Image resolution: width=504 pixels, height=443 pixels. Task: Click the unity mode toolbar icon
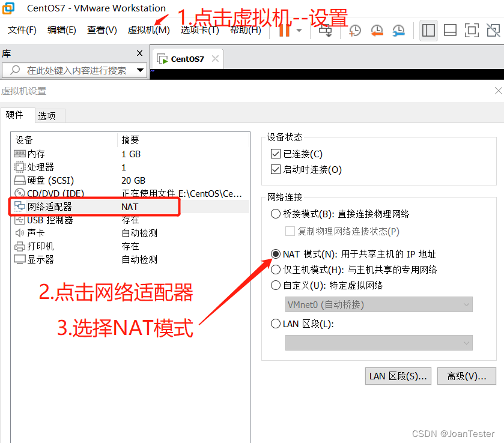pos(493,30)
